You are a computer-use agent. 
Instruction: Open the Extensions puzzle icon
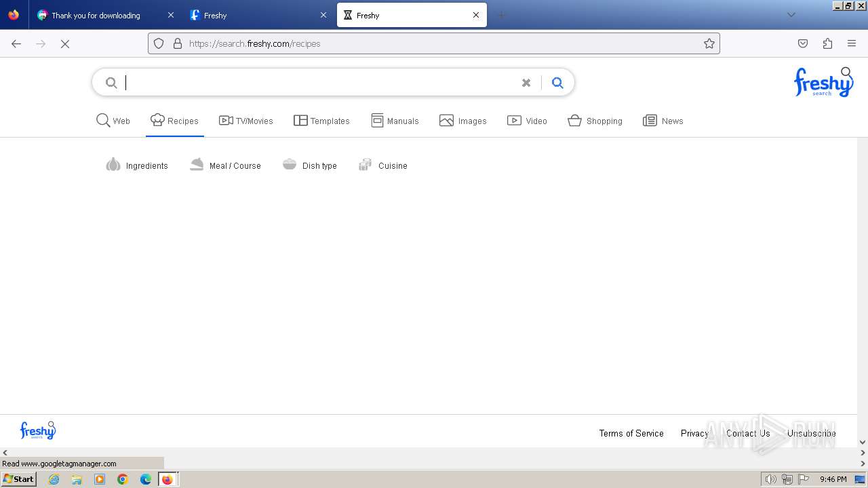827,43
